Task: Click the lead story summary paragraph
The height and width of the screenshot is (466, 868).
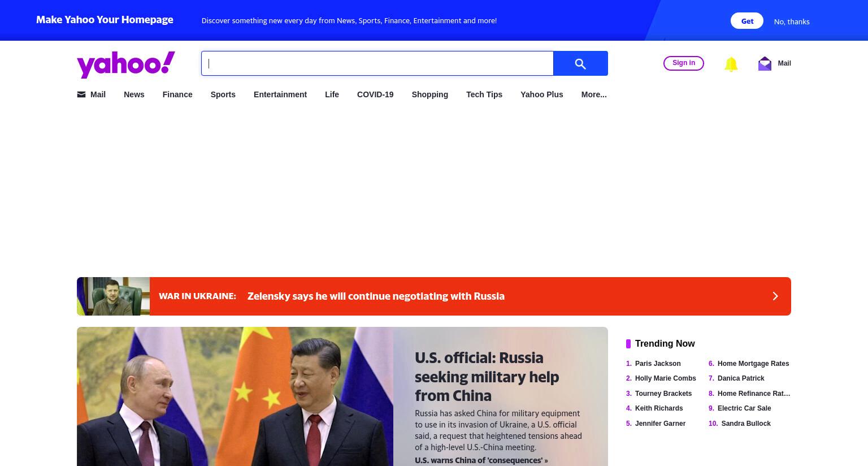Action: 498,430
